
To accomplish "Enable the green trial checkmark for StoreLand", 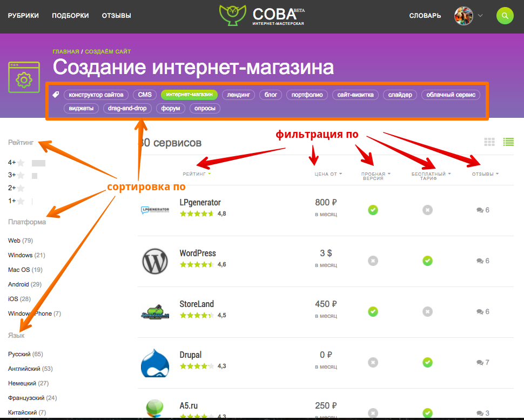I will (373, 311).
